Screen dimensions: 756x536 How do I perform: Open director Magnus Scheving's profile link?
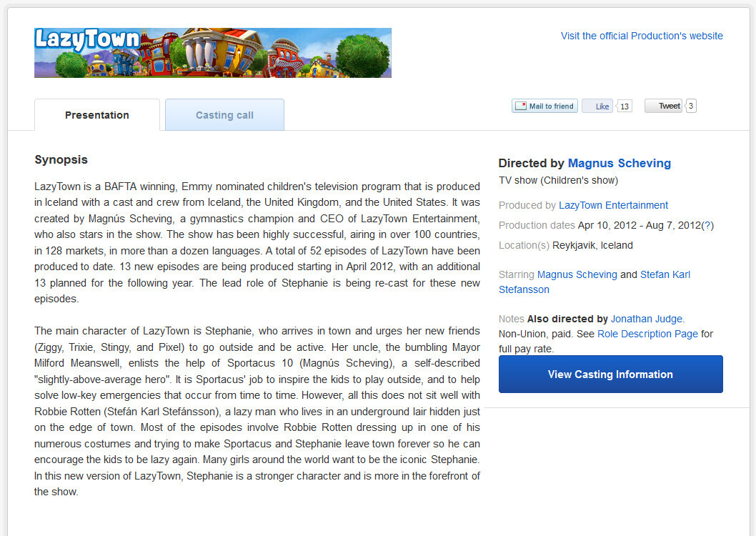(619, 163)
